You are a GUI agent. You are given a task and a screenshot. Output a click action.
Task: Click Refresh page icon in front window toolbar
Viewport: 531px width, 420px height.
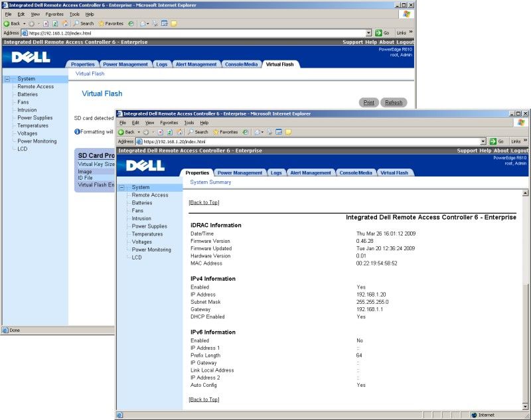170,132
